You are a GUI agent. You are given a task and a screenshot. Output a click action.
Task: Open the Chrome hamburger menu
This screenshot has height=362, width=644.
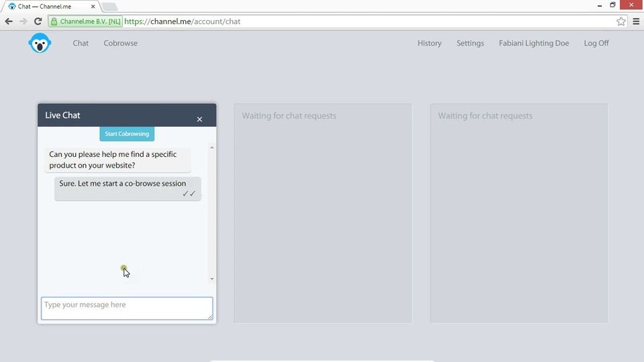(x=636, y=21)
